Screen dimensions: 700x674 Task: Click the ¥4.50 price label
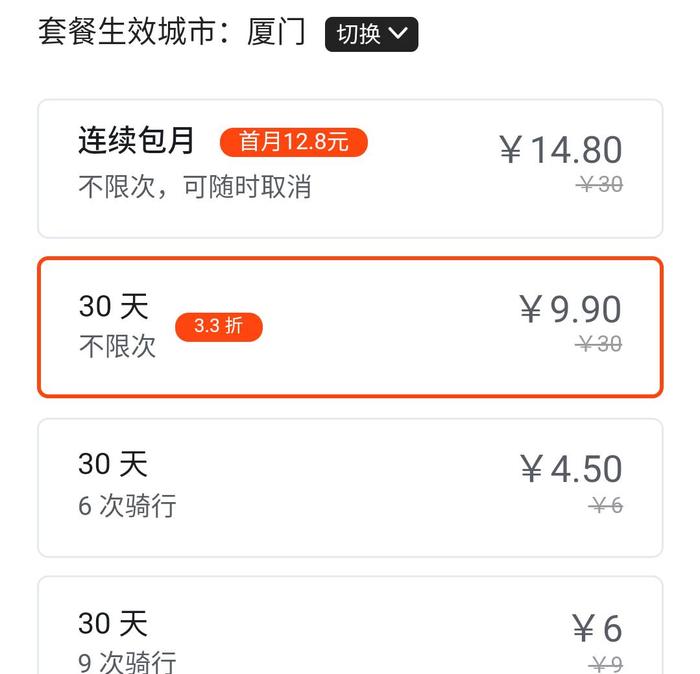point(571,469)
